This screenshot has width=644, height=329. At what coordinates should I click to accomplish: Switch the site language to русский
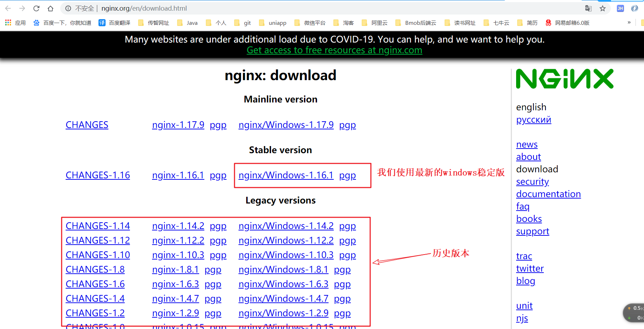[x=533, y=120]
